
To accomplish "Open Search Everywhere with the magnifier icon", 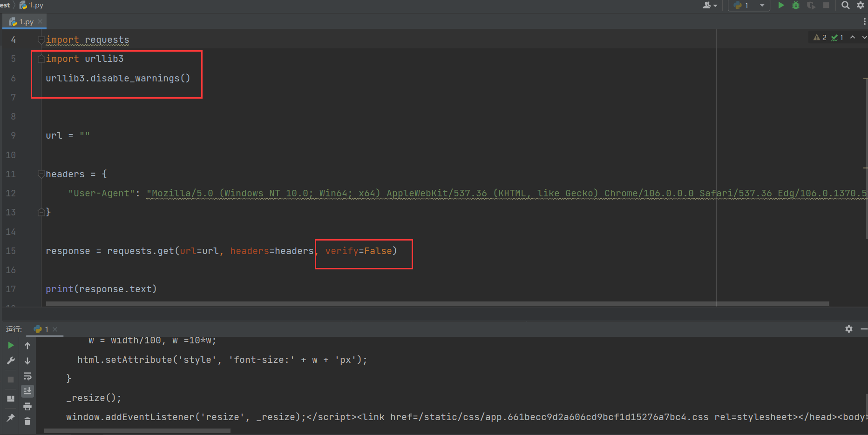I will coord(845,5).
